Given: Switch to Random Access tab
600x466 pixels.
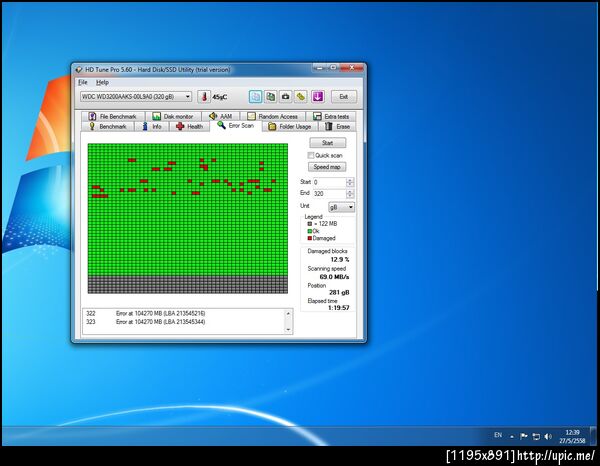Looking at the screenshot, I should click(273, 116).
